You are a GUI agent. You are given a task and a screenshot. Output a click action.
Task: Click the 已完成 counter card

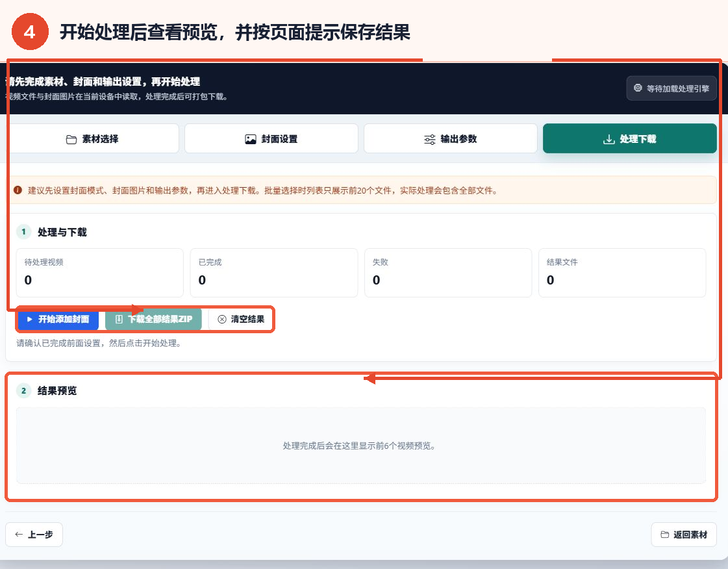[x=274, y=273]
